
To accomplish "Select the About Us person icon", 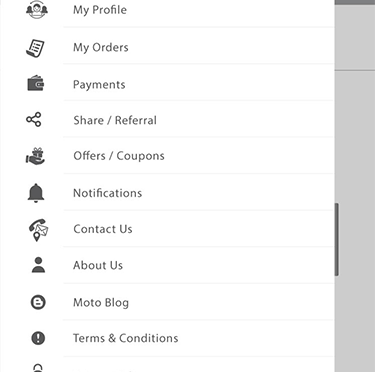I will pos(38,265).
